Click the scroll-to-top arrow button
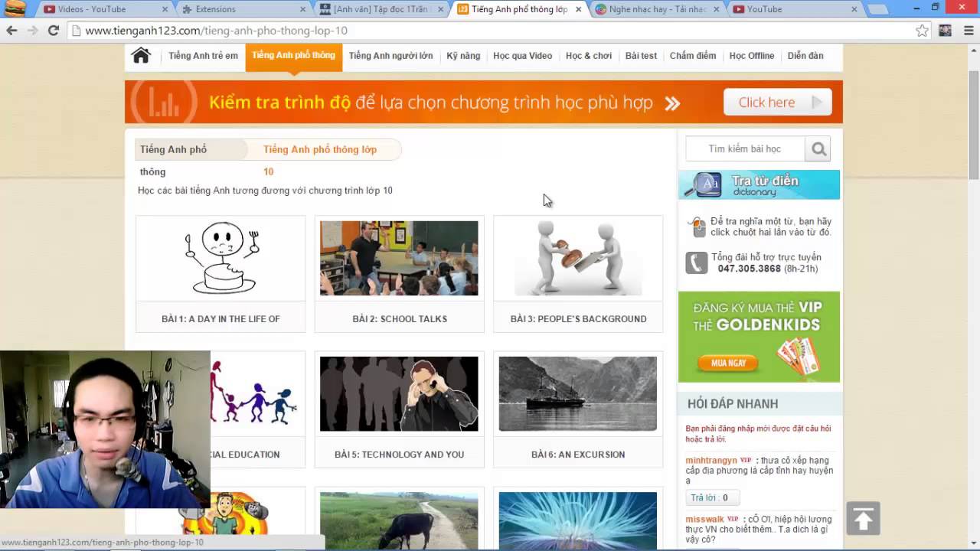 [x=863, y=519]
